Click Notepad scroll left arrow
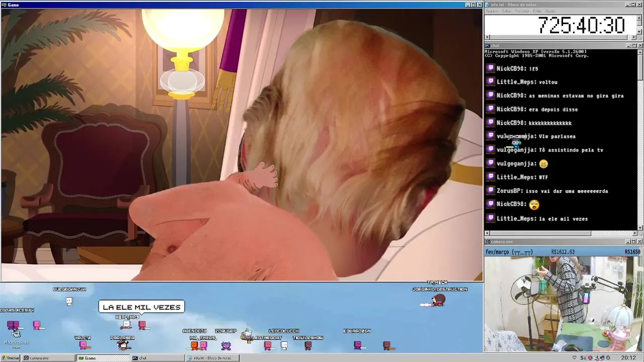The image size is (644, 362). pyautogui.click(x=487, y=37)
